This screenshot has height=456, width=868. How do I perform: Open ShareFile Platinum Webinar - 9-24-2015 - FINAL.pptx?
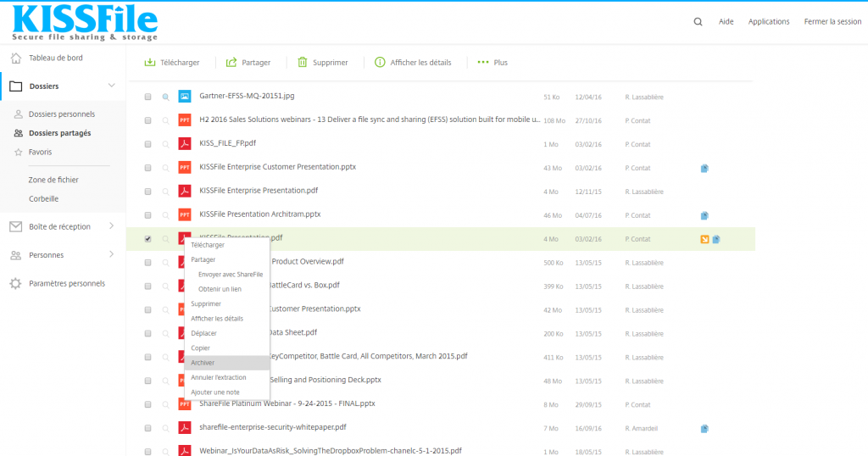(x=287, y=403)
